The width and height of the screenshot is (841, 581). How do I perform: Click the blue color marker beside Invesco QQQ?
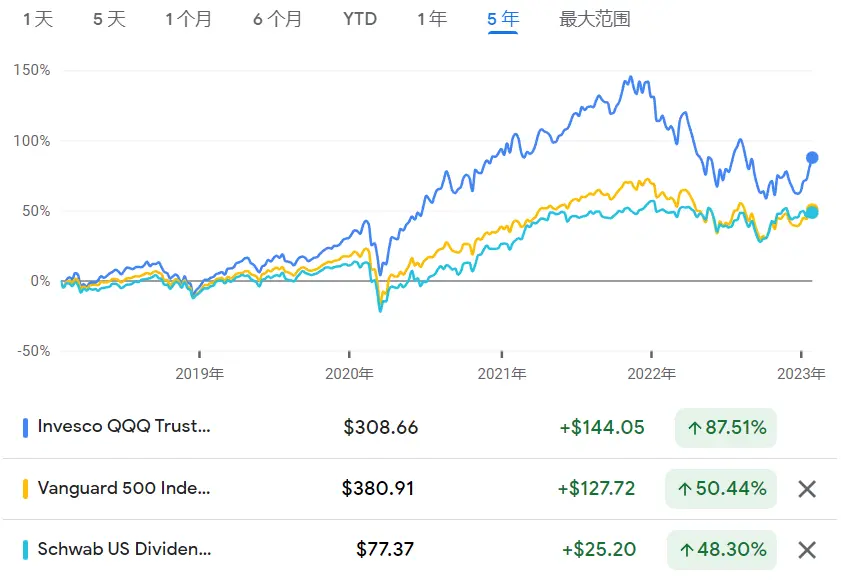click(x=25, y=428)
